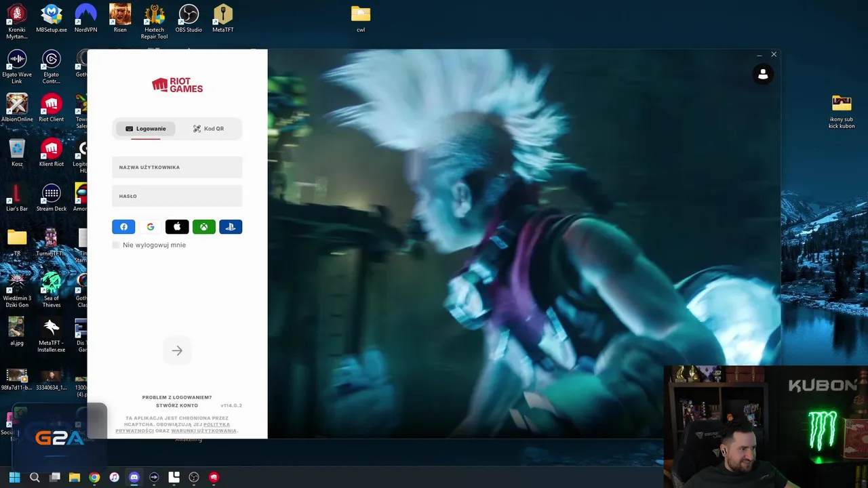Image resolution: width=868 pixels, height=488 pixels.
Task: Select Elgato Control Center desktop icon
Action: [x=52, y=66]
